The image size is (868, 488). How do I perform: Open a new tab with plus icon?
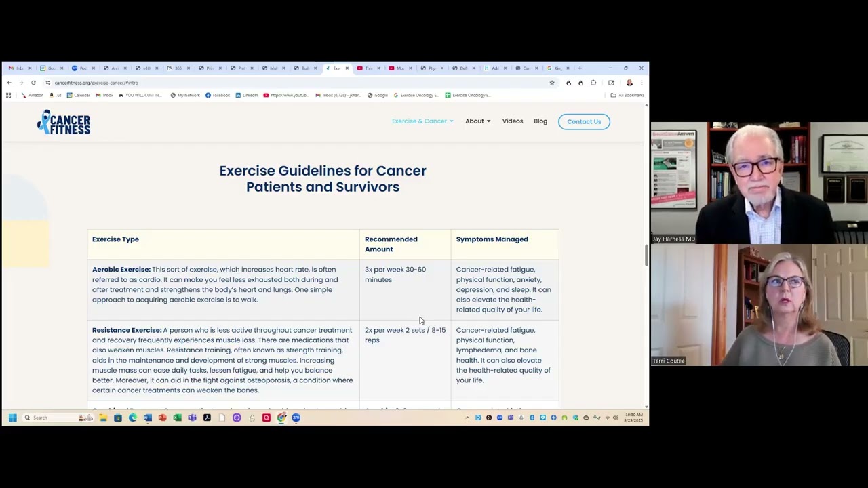(580, 68)
